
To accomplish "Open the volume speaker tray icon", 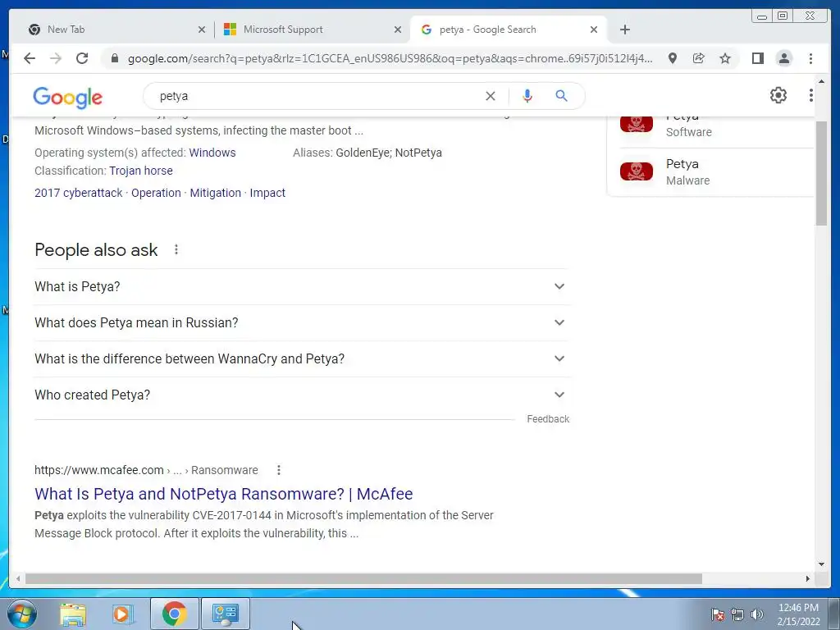I will tap(757, 614).
